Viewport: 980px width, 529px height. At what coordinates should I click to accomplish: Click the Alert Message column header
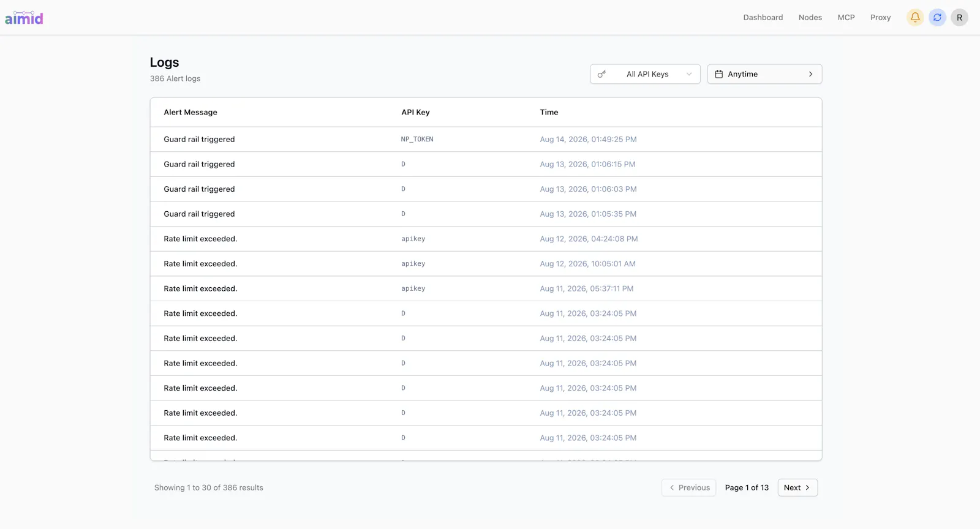coord(190,112)
